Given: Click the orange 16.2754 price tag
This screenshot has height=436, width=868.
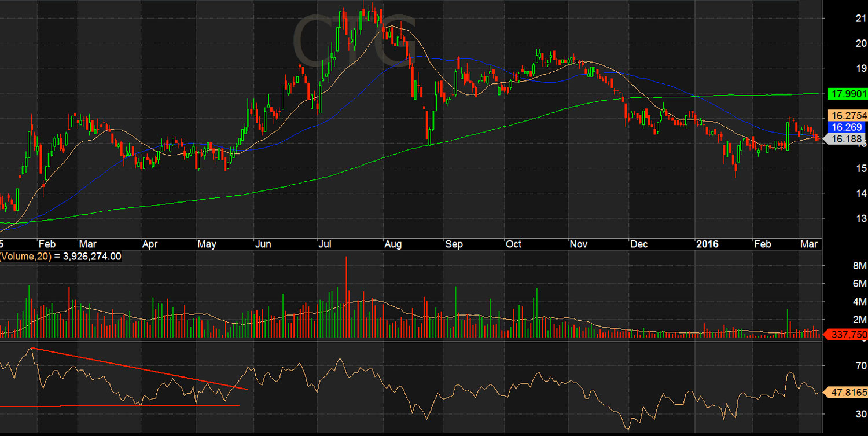Looking at the screenshot, I should tap(847, 115).
